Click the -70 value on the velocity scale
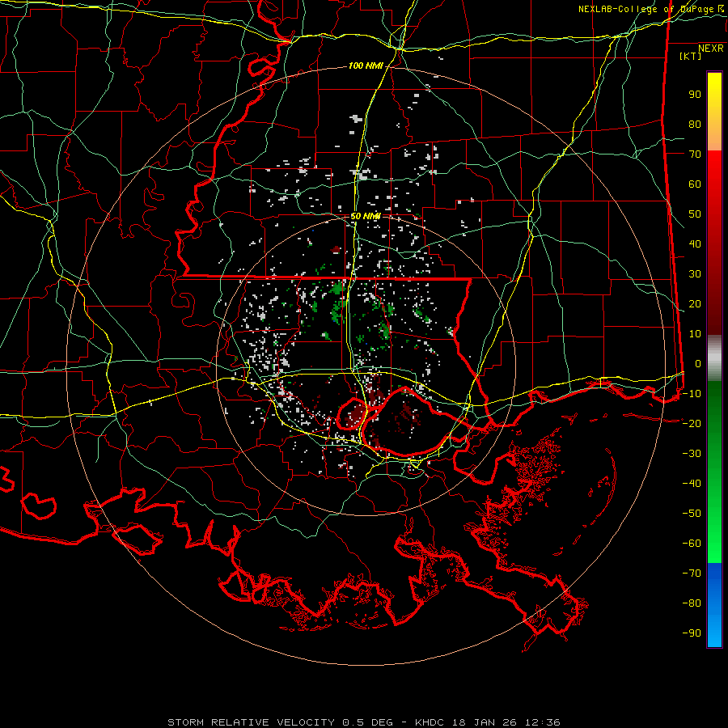Screen dimensions: 728x728 (x=692, y=573)
